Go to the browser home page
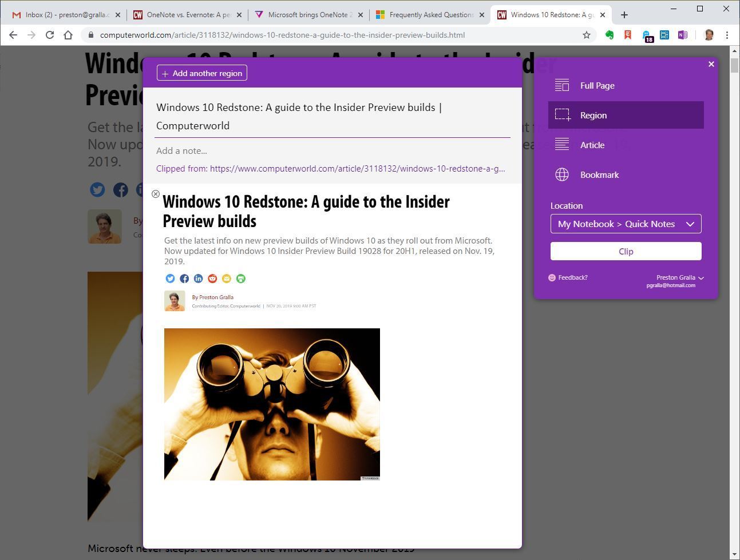This screenshot has width=740, height=560. [68, 35]
